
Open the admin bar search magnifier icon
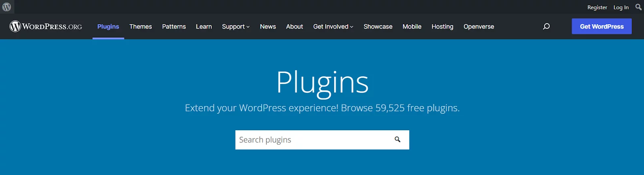[x=638, y=7]
